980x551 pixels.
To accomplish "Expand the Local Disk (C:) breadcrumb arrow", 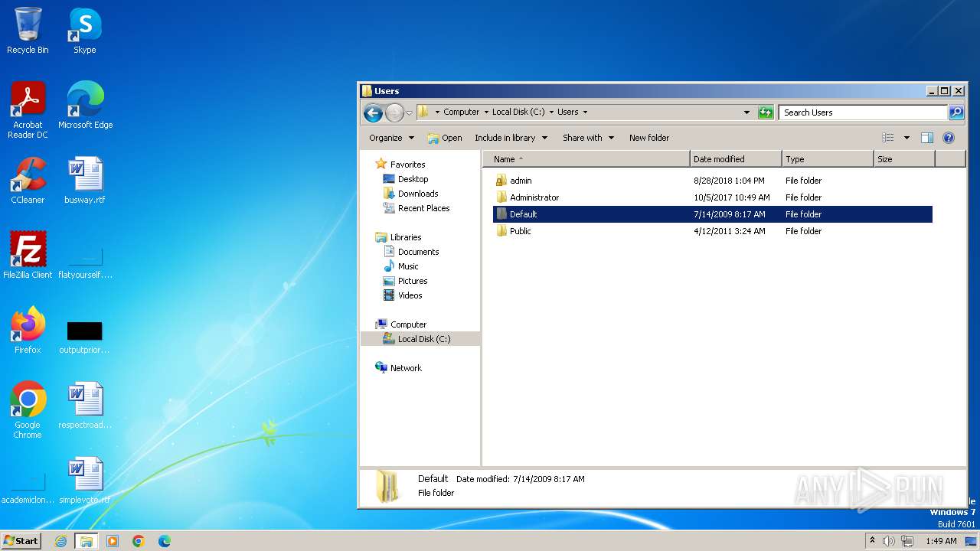I will (x=551, y=112).
